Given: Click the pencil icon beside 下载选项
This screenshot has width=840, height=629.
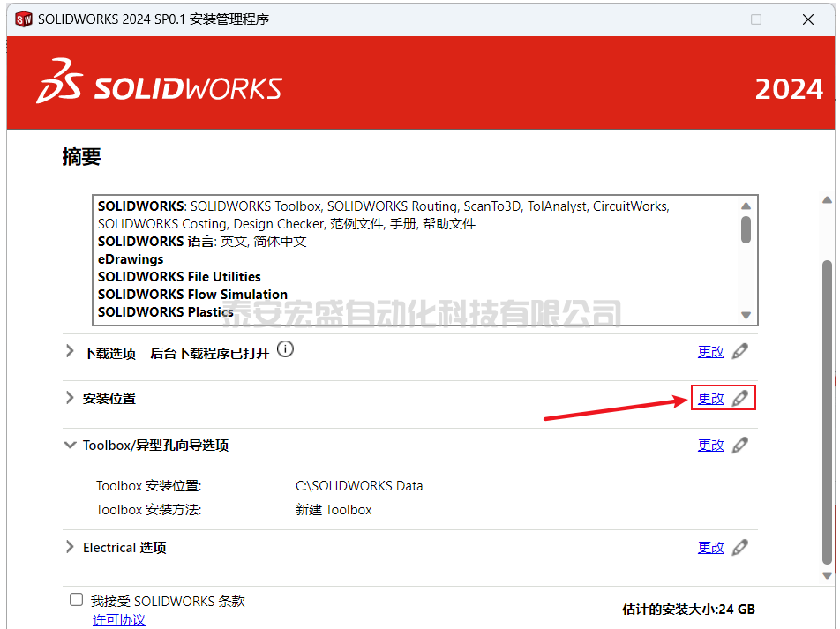Looking at the screenshot, I should click(740, 351).
